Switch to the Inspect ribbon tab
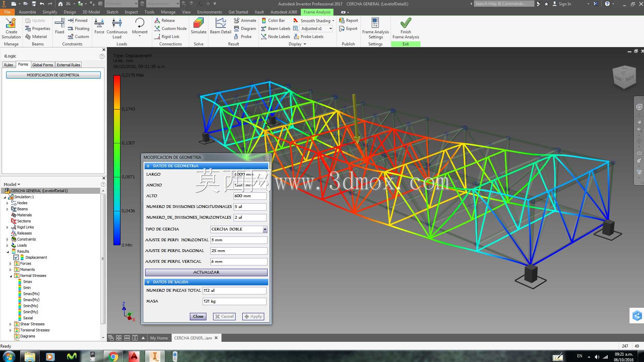 tap(131, 12)
